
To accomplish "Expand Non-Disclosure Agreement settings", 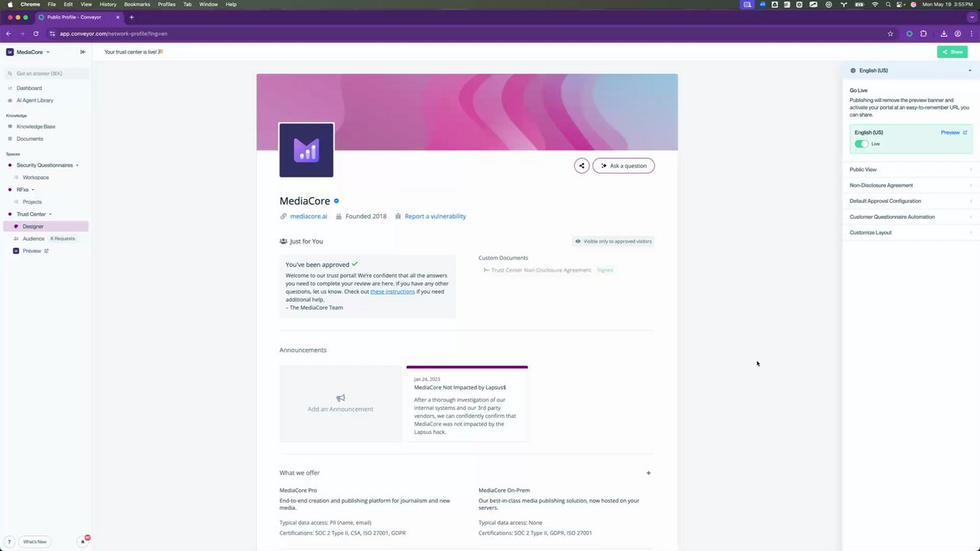I will (910, 185).
